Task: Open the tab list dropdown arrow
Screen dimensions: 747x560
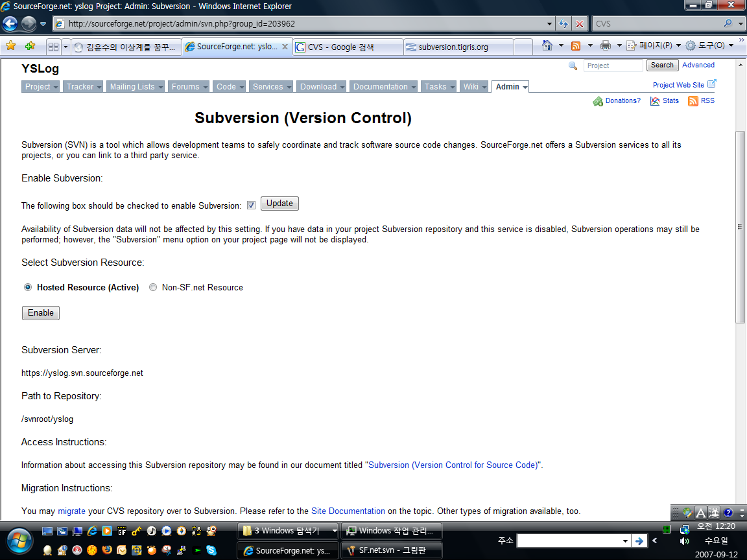Action: pyautogui.click(x=65, y=47)
